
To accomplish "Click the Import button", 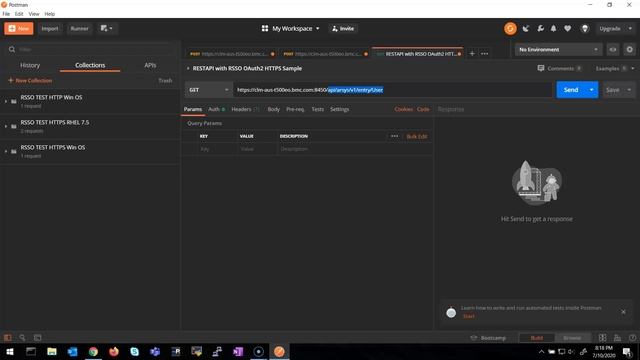I will point(50,29).
